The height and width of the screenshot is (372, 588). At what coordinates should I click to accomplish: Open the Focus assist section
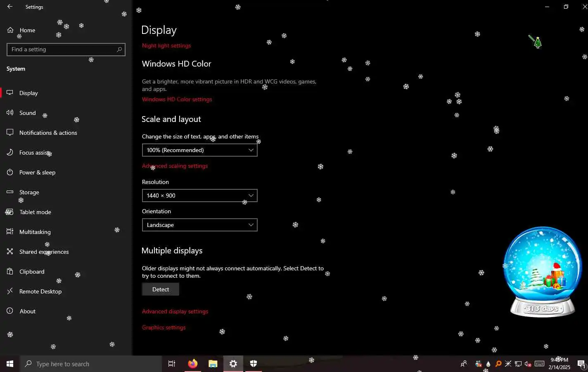(66, 153)
